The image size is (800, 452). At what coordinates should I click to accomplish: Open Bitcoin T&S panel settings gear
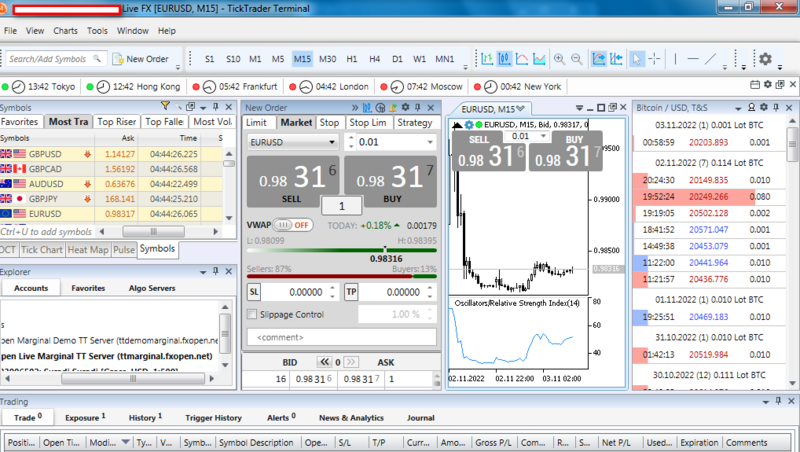click(x=763, y=107)
